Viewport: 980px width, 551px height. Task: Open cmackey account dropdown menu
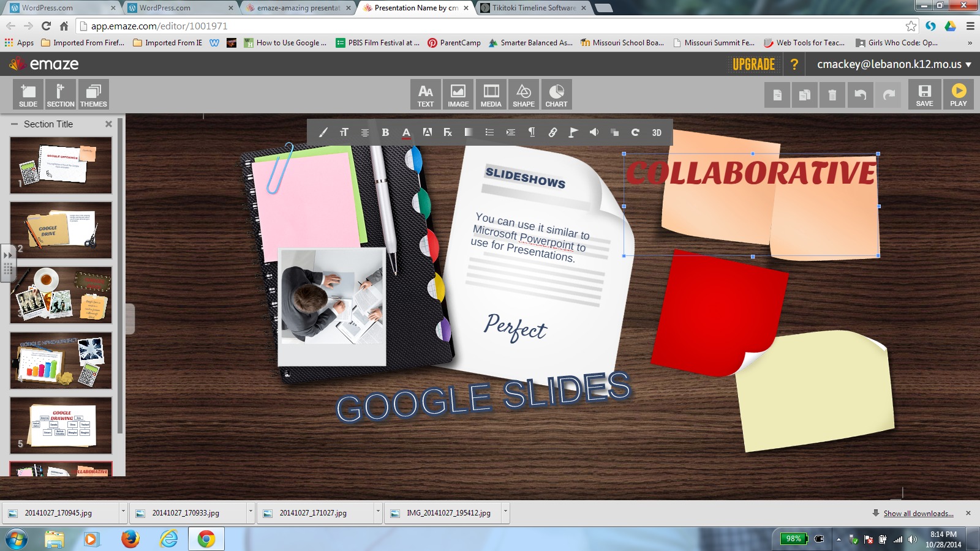[x=894, y=64]
